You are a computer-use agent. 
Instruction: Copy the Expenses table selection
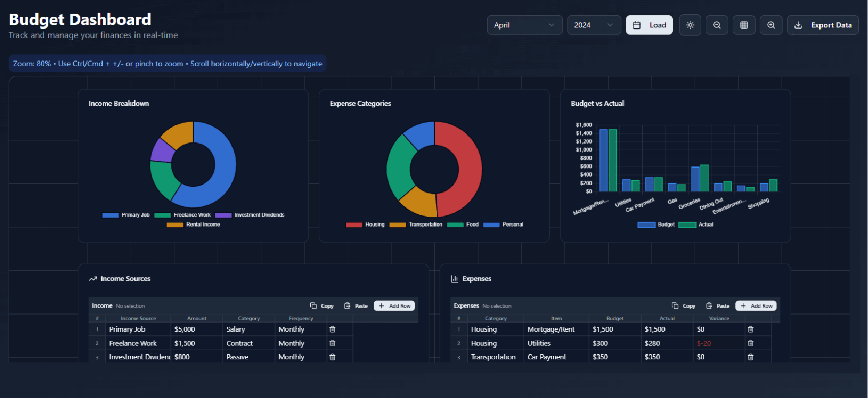pos(683,306)
